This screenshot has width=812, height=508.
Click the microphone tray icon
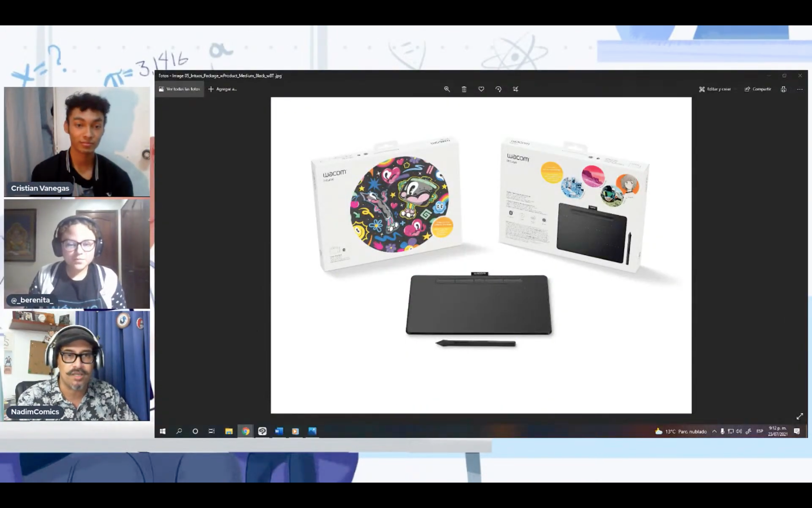pyautogui.click(x=722, y=431)
